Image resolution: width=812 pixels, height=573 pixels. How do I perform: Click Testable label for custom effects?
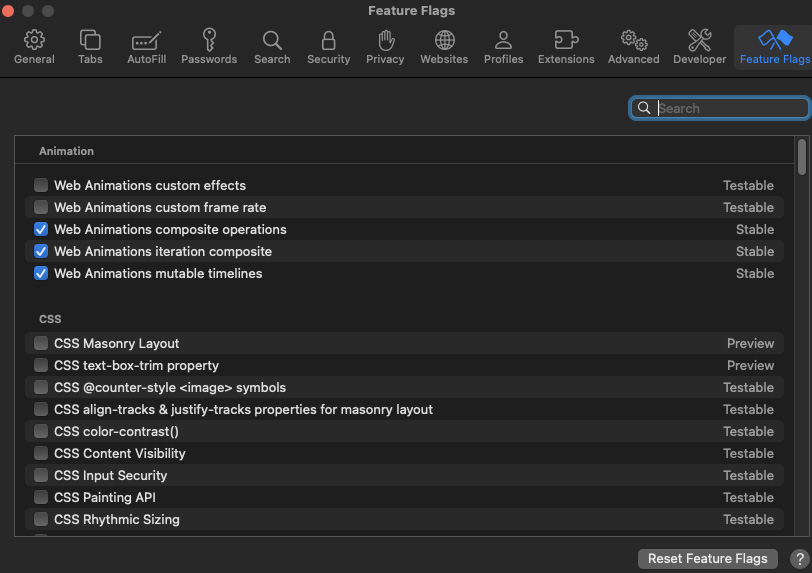tap(748, 185)
